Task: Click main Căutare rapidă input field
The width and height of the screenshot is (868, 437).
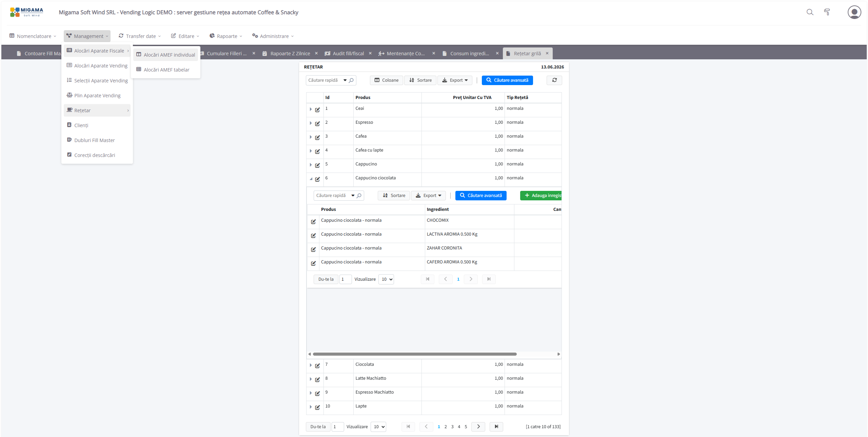Action: [x=323, y=80]
